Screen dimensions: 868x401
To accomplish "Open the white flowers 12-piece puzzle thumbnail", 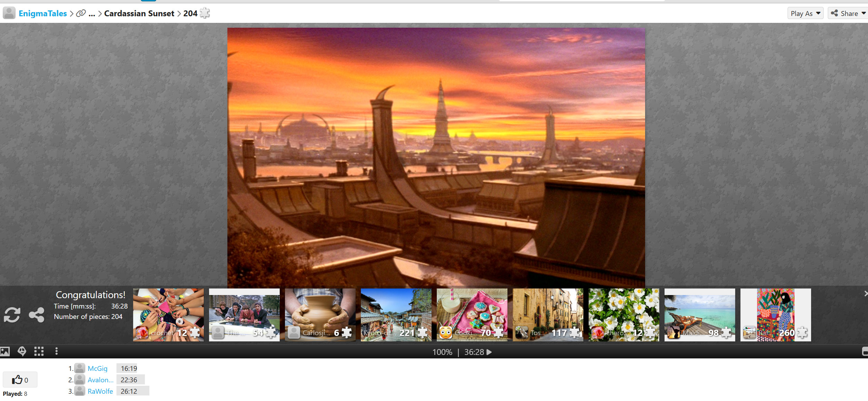I will coord(624,315).
